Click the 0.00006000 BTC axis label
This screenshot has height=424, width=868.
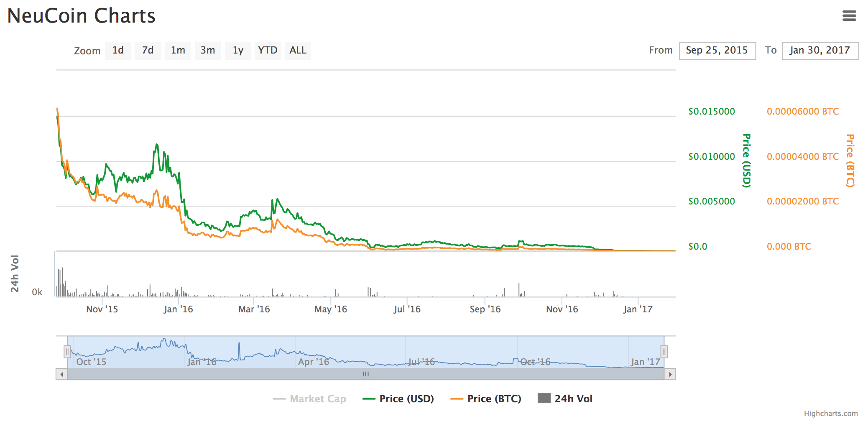coord(803,111)
